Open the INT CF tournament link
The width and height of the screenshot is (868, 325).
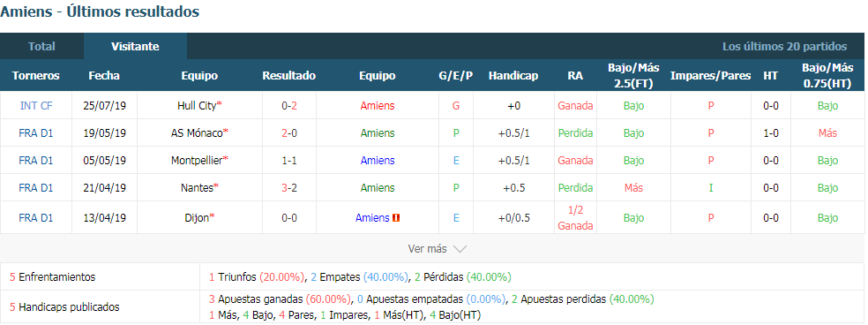36,106
